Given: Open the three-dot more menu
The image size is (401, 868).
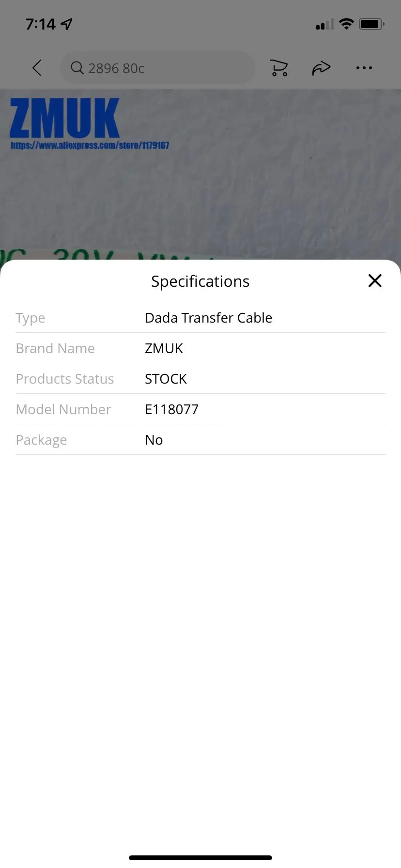Looking at the screenshot, I should click(364, 68).
